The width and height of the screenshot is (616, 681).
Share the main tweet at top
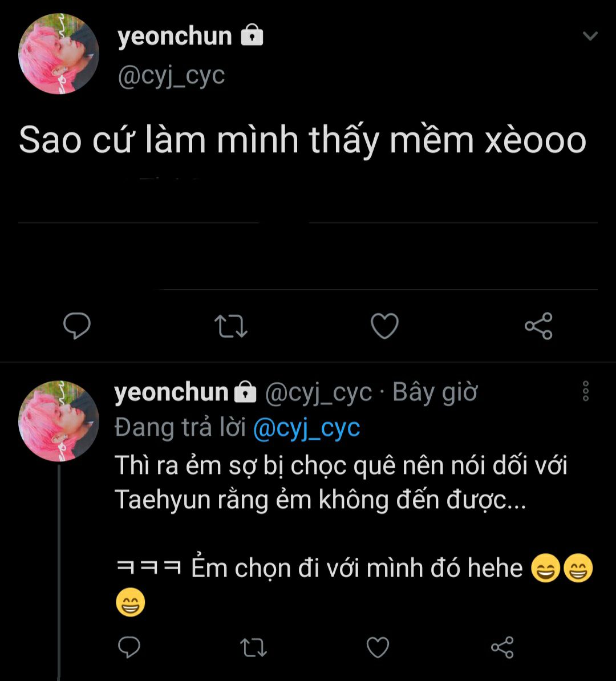[x=538, y=326]
